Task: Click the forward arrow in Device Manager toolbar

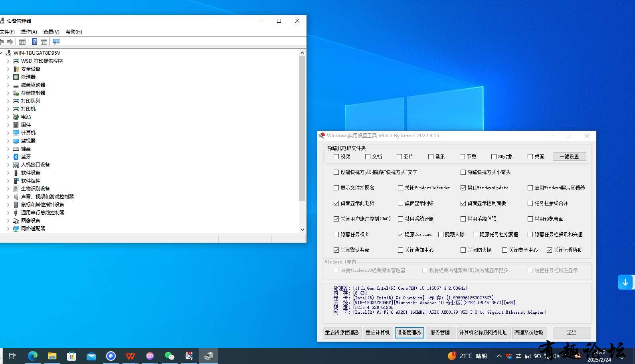Action: point(10,42)
